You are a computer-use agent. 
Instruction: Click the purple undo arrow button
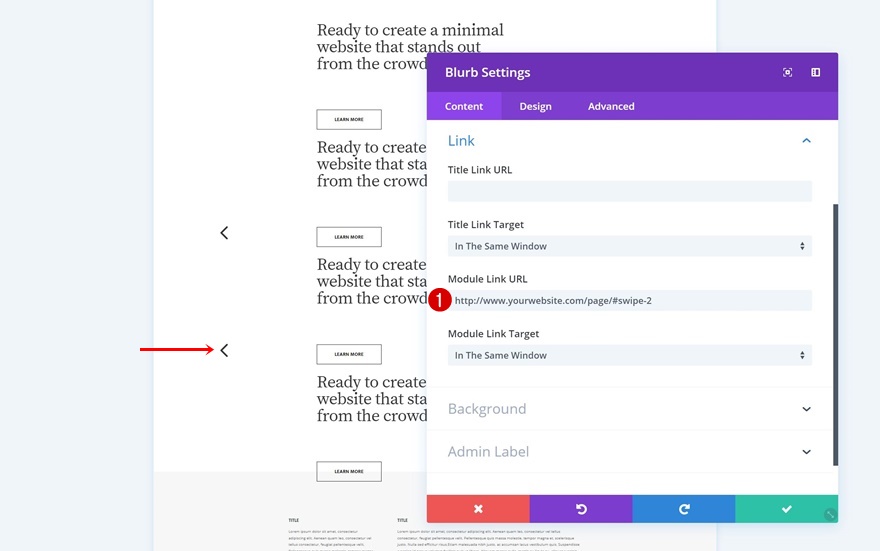coord(581,509)
